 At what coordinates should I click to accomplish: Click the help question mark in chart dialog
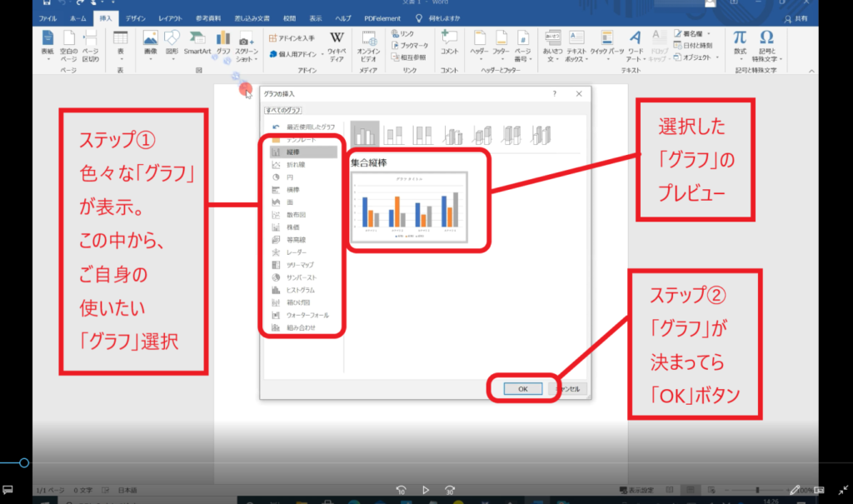point(555,94)
